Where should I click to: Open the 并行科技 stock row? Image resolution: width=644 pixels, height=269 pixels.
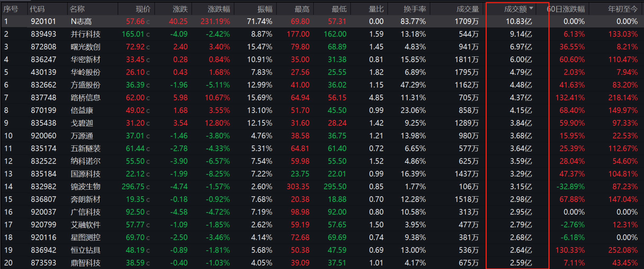(322, 34)
